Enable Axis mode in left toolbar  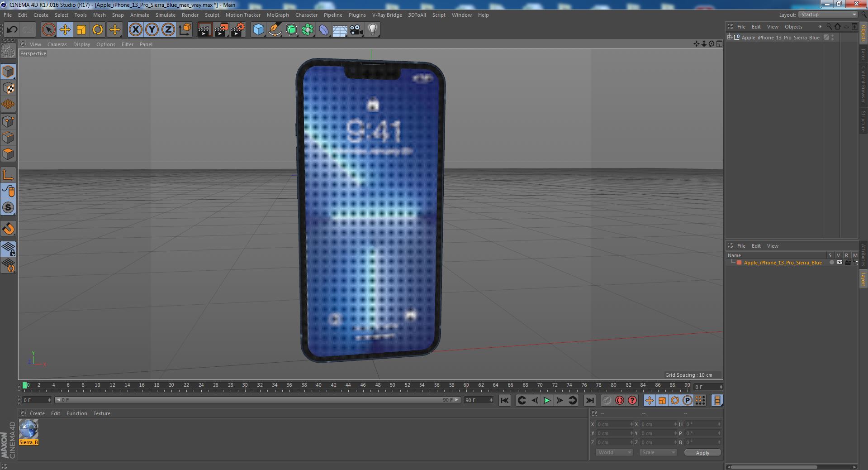click(8, 175)
